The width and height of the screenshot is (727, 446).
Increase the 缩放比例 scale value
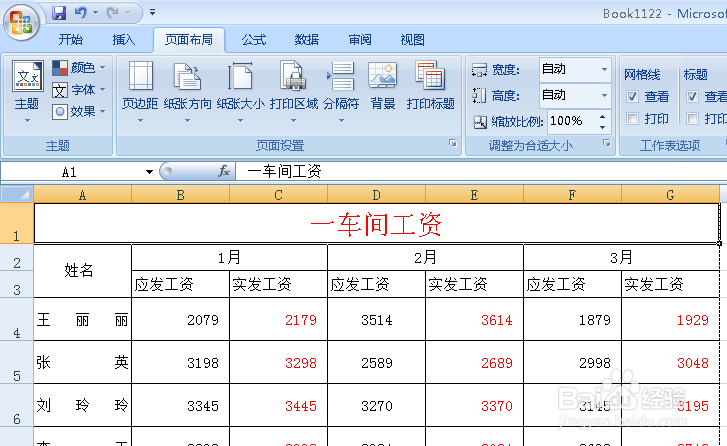(x=602, y=117)
